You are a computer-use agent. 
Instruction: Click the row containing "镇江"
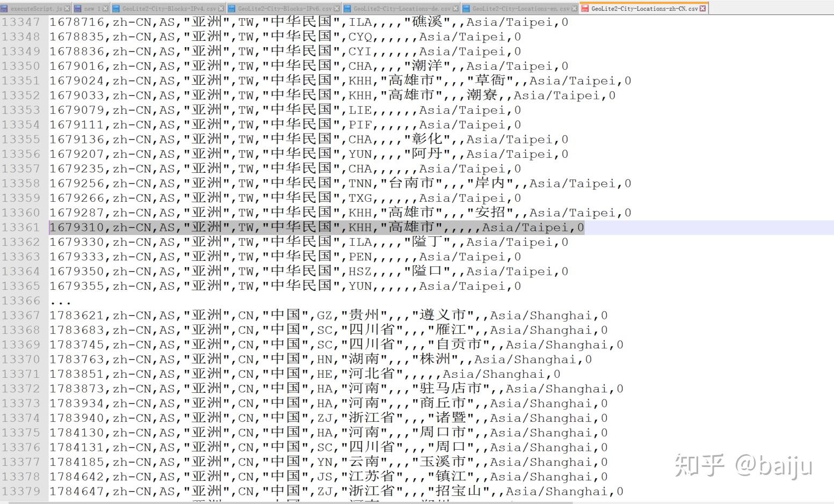click(329, 477)
